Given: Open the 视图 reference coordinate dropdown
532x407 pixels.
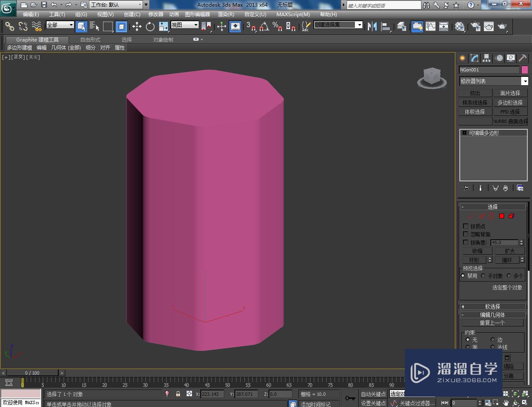Looking at the screenshot, I should pos(185,25).
